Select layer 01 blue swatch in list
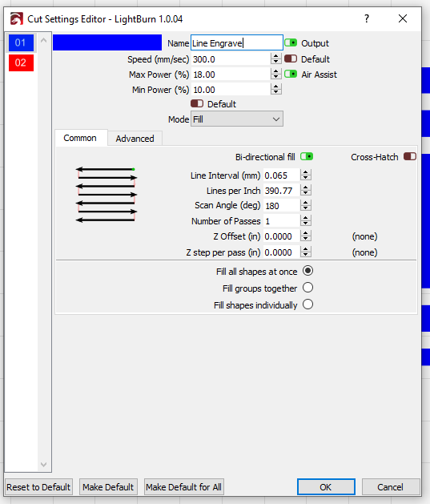The width and height of the screenshot is (430, 504). click(21, 42)
